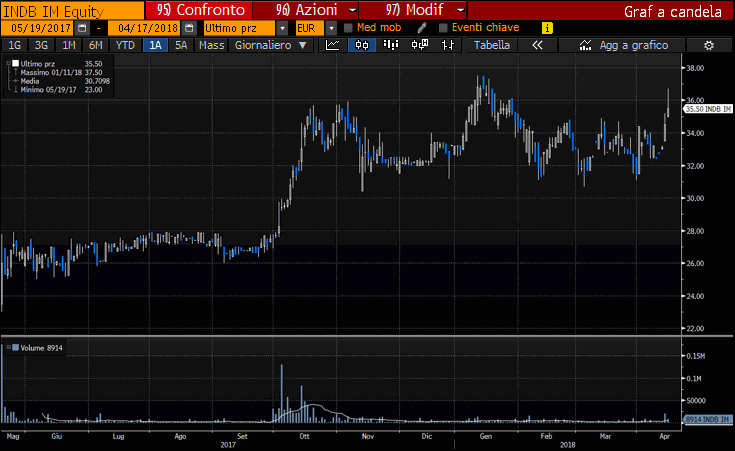Viewport: 735px width, 451px height.
Task: Click the 8914 INDB IM volume label
Action: pyautogui.click(x=708, y=419)
